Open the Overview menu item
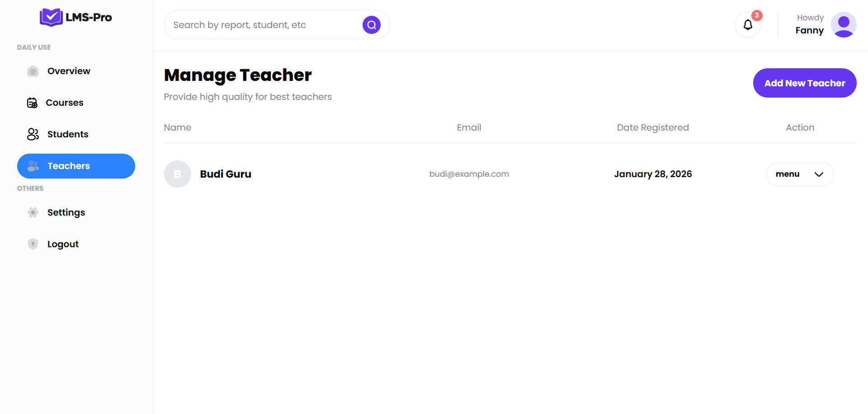The height and width of the screenshot is (414, 868). 76,71
